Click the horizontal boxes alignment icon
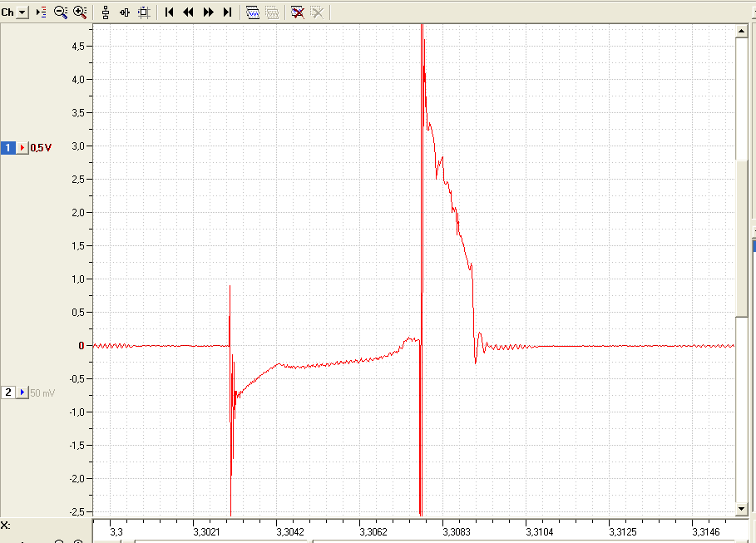Viewport: 756px width, 543px height. point(125,12)
